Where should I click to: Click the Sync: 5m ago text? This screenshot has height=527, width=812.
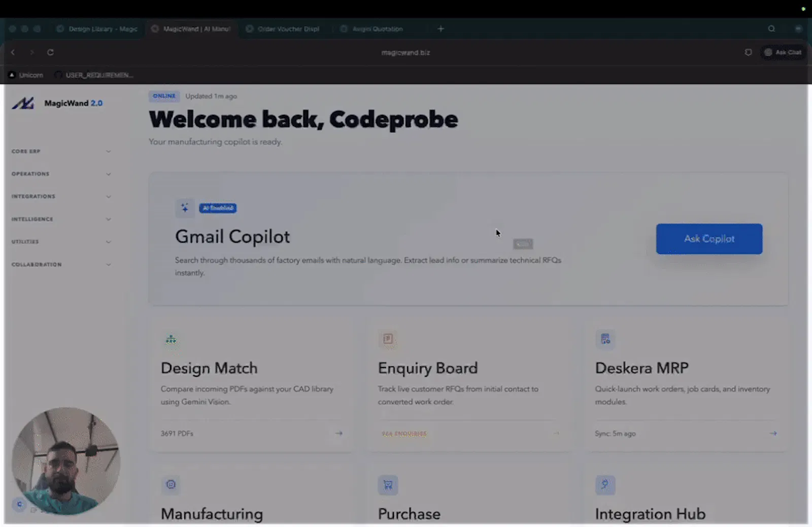point(615,434)
